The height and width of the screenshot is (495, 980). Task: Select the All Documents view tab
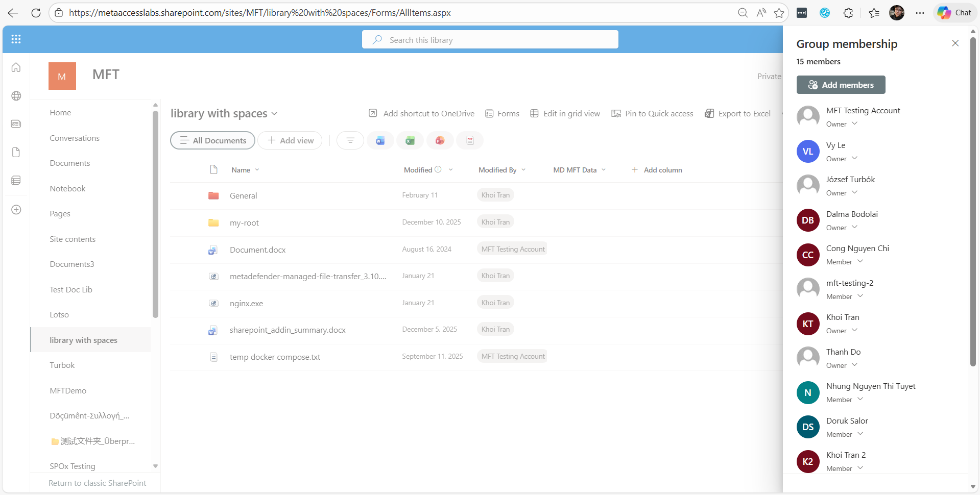tap(212, 140)
